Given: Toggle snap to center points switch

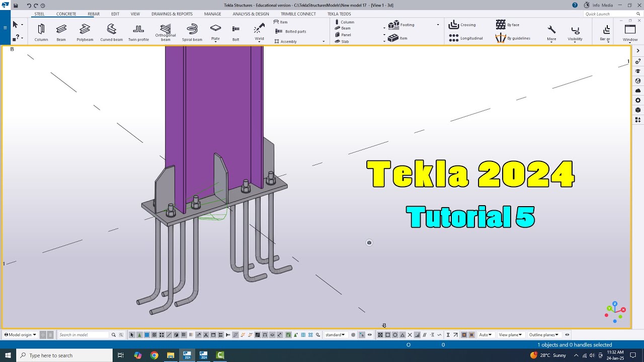Looking at the screenshot, I should tap(395, 335).
